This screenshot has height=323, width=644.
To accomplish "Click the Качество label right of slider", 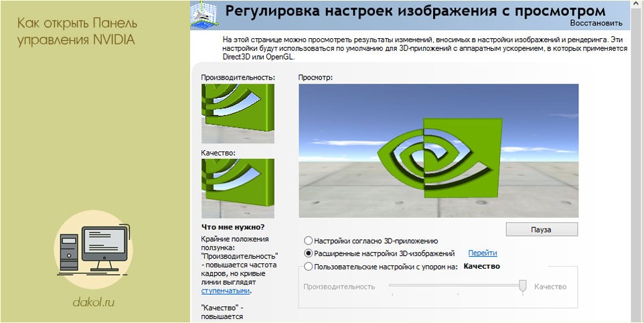I will [x=550, y=286].
